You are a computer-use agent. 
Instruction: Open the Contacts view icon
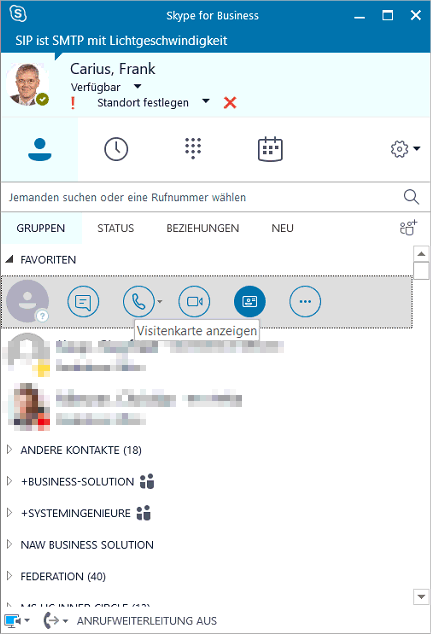pos(40,149)
